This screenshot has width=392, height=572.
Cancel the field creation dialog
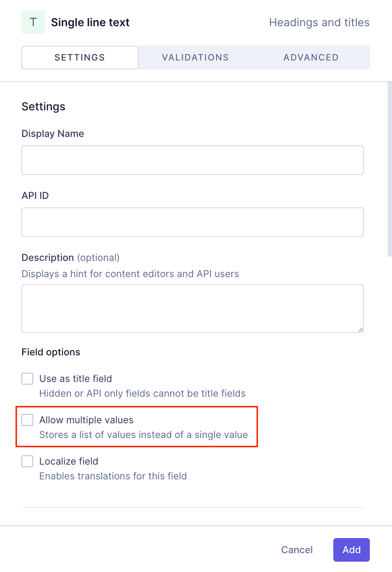296,550
